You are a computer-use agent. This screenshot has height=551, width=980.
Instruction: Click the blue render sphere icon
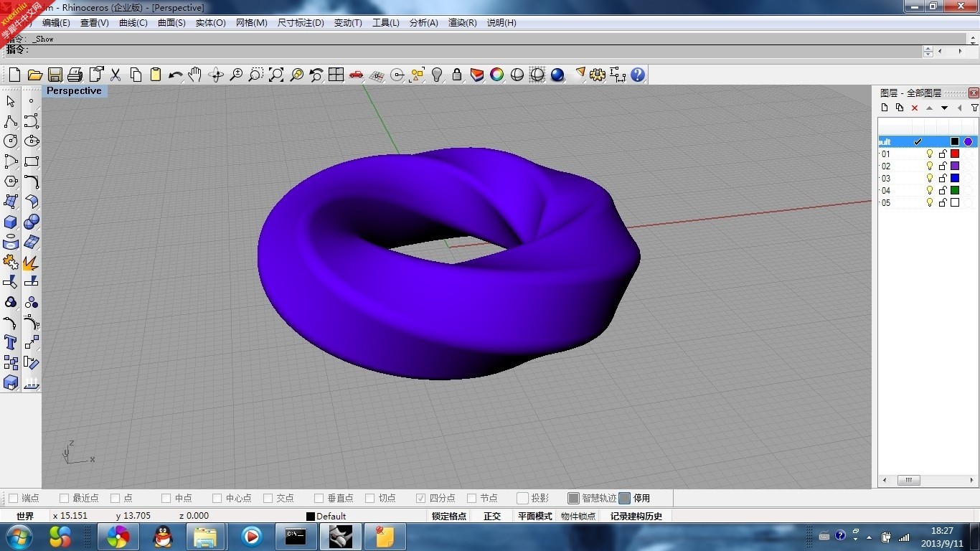pyautogui.click(x=557, y=75)
